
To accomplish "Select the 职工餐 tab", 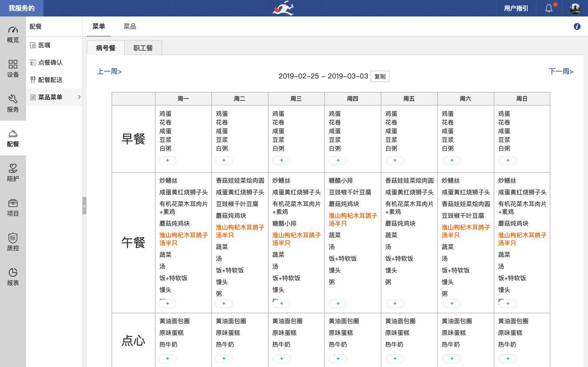I will [x=143, y=48].
